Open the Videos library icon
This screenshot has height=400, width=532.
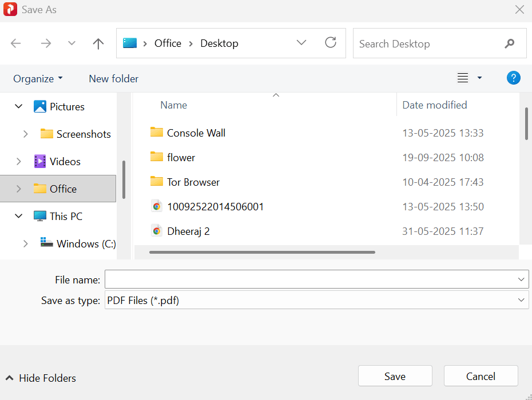pyautogui.click(x=39, y=161)
